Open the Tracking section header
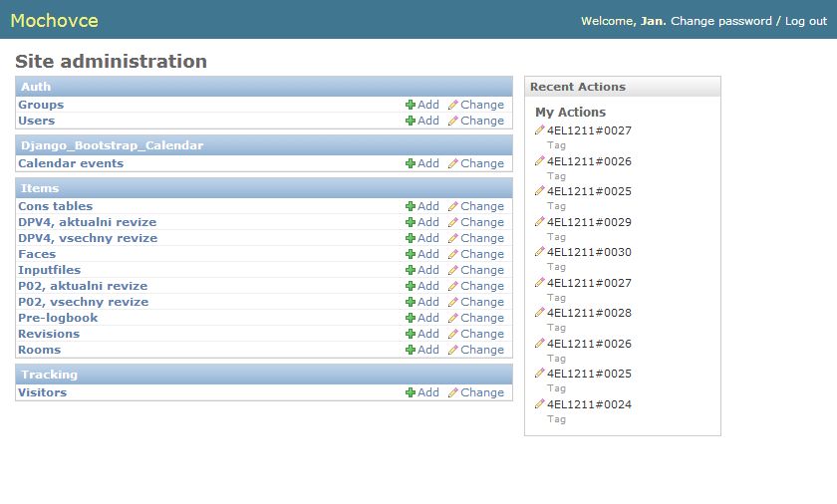The image size is (837, 504). 49,375
